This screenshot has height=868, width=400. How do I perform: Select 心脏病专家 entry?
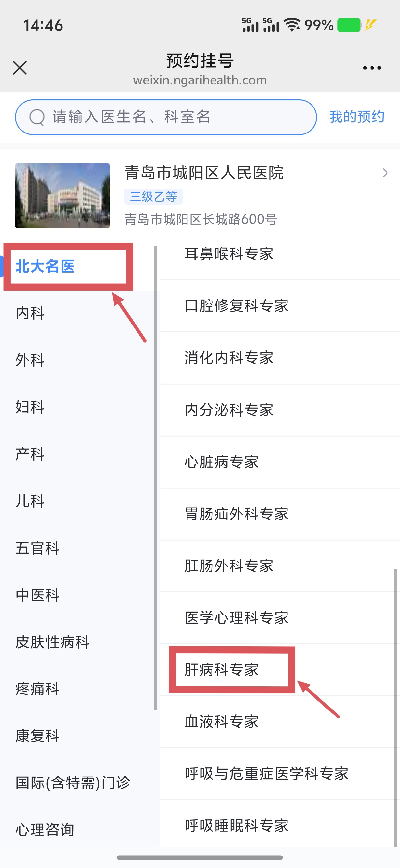click(x=221, y=462)
